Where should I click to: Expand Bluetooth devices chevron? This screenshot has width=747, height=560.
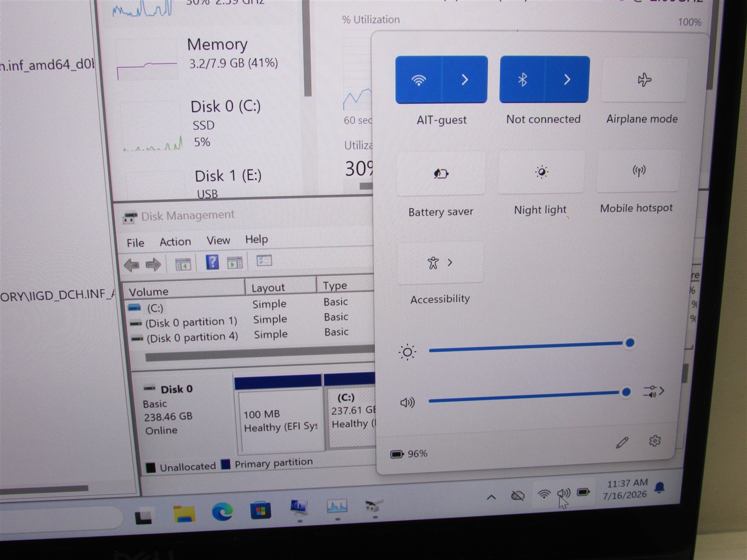(567, 79)
